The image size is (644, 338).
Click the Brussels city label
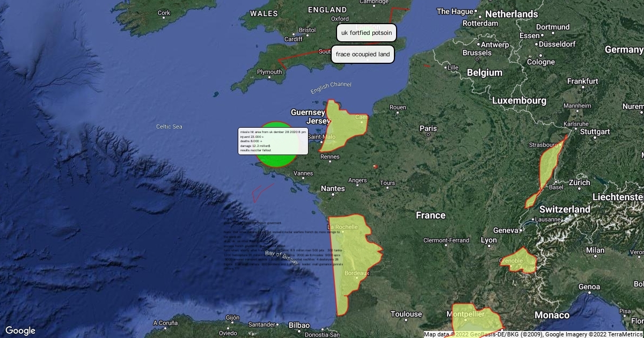tap(477, 53)
